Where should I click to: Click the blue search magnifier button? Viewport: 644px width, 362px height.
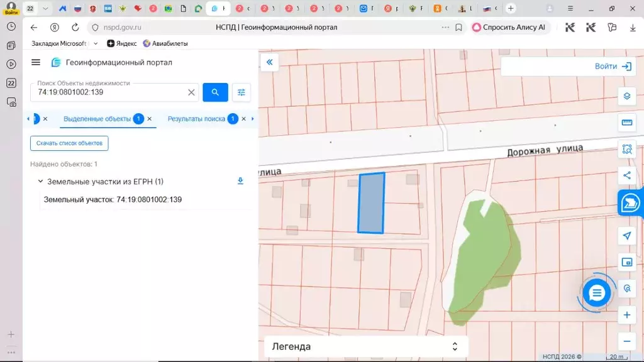pos(215,92)
